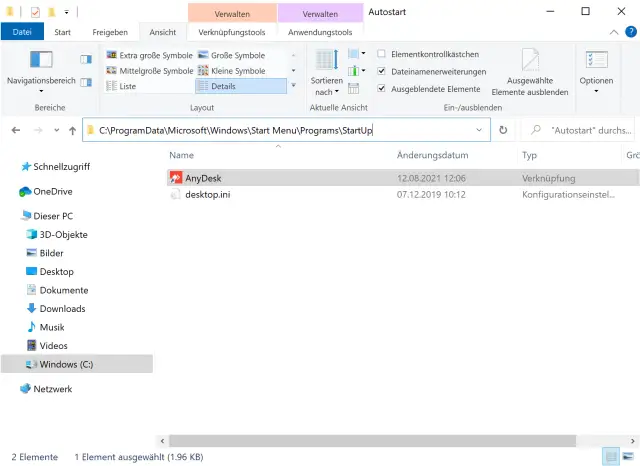640x466 pixels.
Task: Select Mittelgroße Symbole layout
Action: [x=149, y=71]
